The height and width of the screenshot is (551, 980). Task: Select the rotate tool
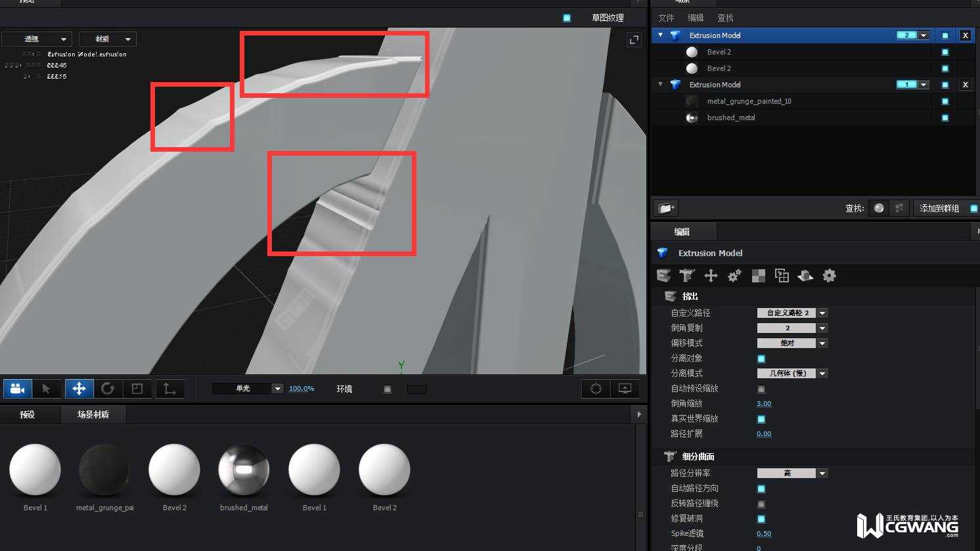[108, 389]
